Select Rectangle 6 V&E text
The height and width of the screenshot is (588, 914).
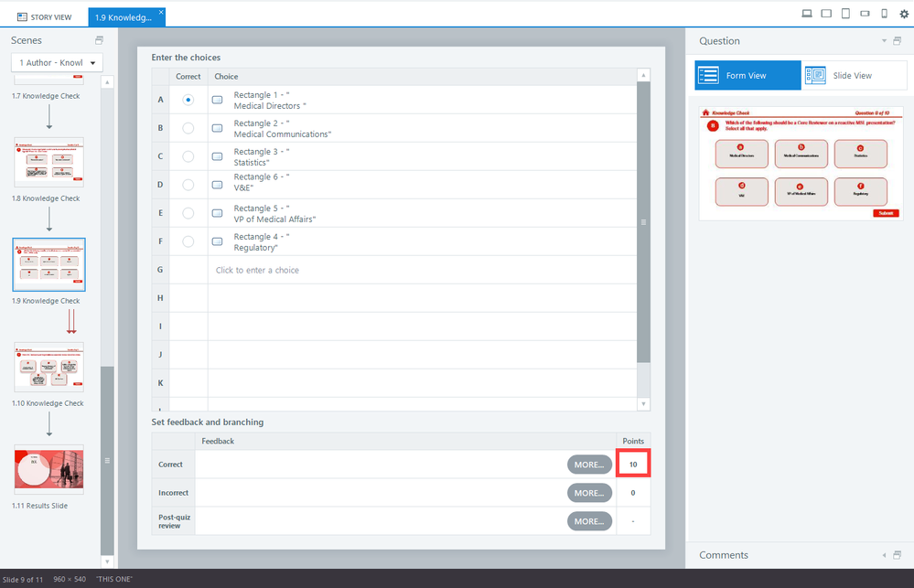pyautogui.click(x=262, y=182)
